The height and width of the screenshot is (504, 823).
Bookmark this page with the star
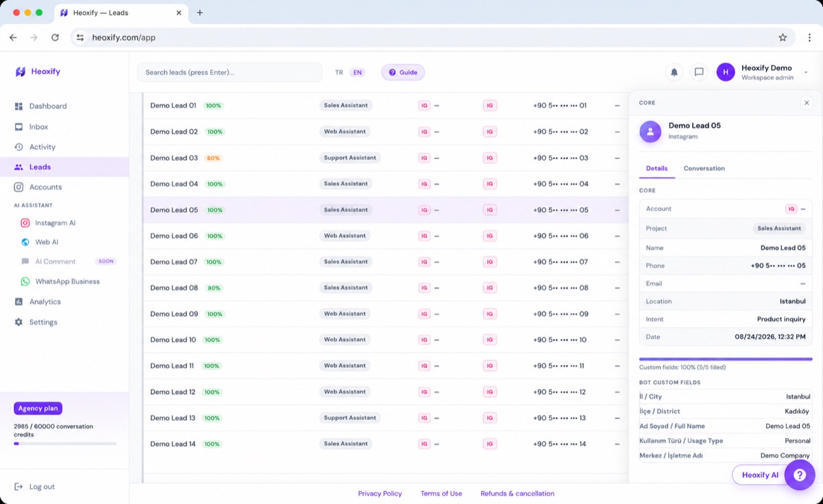[x=783, y=37]
